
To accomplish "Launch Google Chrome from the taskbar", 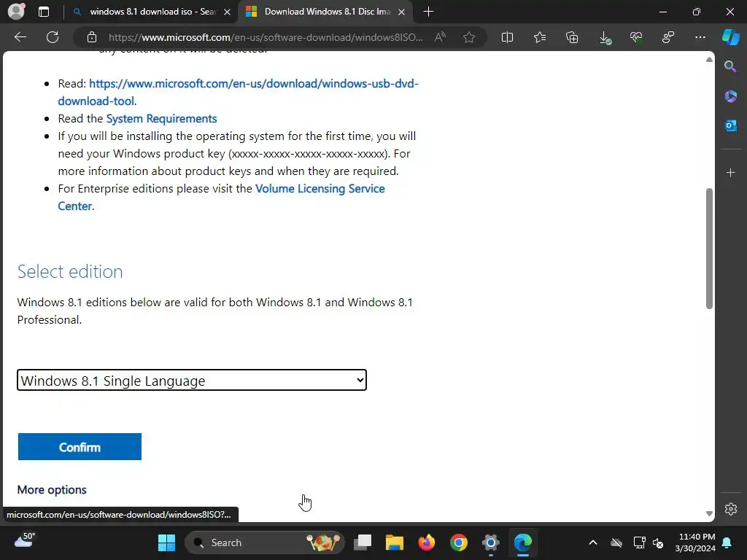I will click(459, 542).
